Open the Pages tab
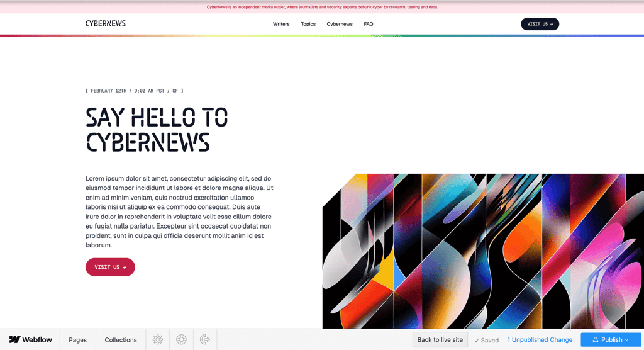Image resolution: width=644 pixels, height=350 pixels. [x=77, y=340]
